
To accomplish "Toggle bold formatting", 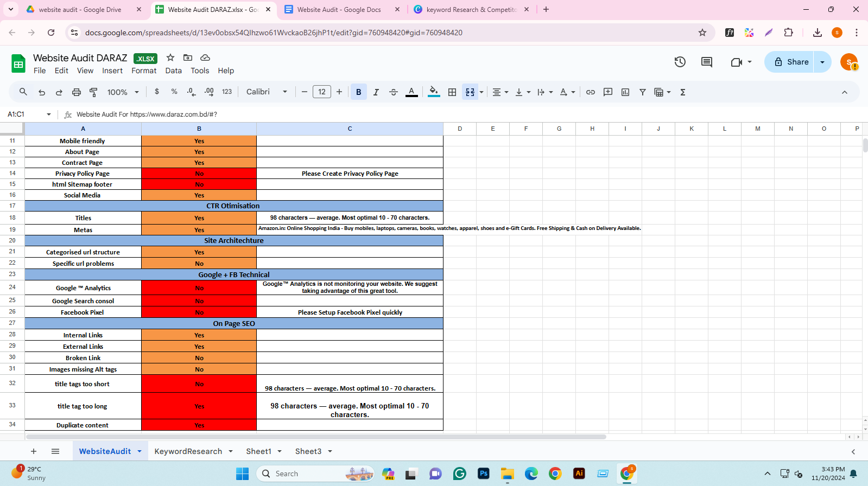I will point(358,92).
